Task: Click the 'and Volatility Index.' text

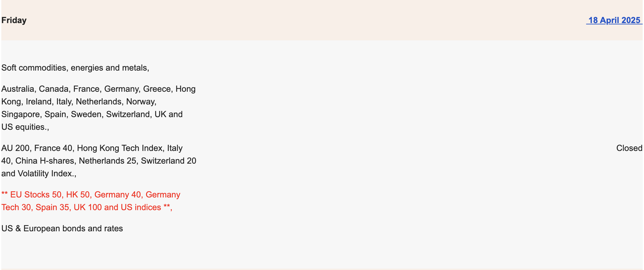Action: tap(38, 173)
